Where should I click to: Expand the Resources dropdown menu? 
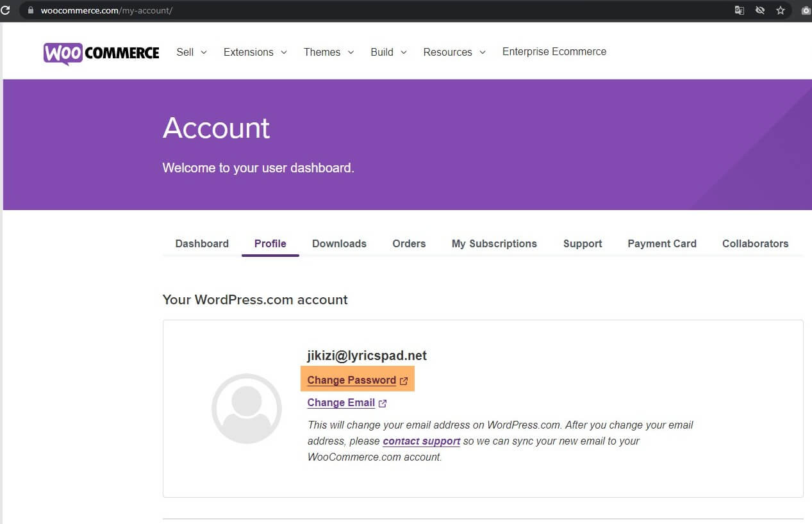pyautogui.click(x=454, y=52)
